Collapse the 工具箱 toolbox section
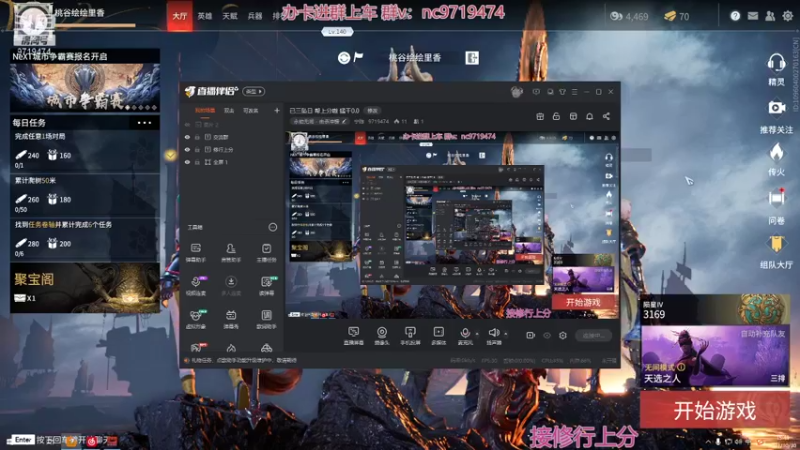Viewport: 800px width, 450px height. (x=272, y=227)
